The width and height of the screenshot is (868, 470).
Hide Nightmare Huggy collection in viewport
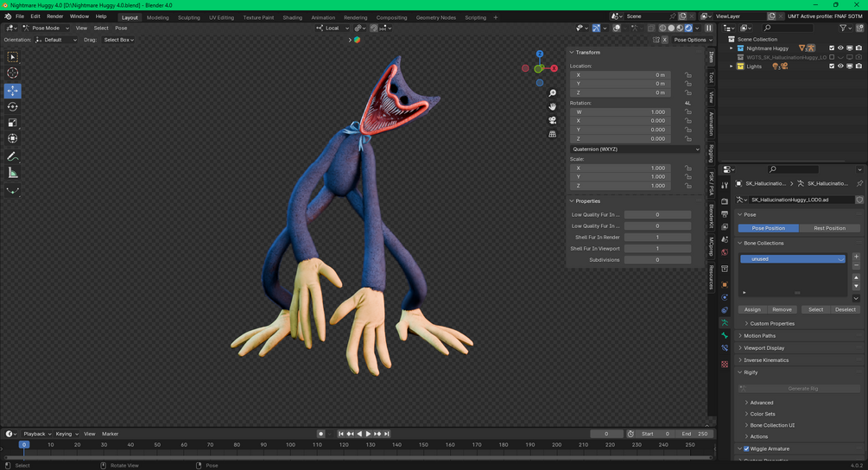(x=840, y=48)
